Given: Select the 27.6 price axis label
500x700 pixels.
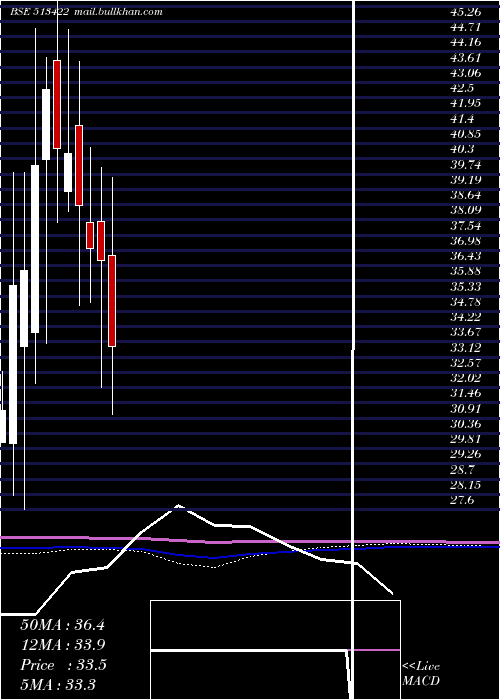Looking at the screenshot, I should pos(462,500).
